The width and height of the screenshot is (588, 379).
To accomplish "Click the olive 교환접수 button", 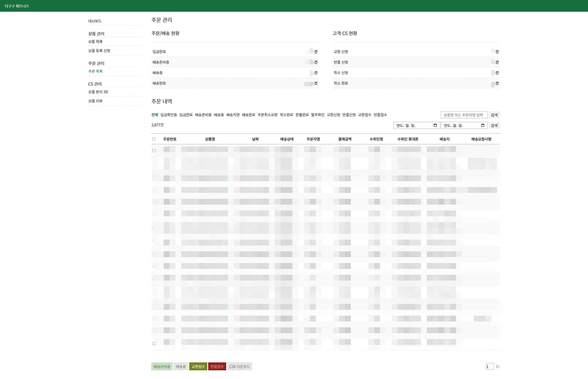I will pyautogui.click(x=198, y=366).
